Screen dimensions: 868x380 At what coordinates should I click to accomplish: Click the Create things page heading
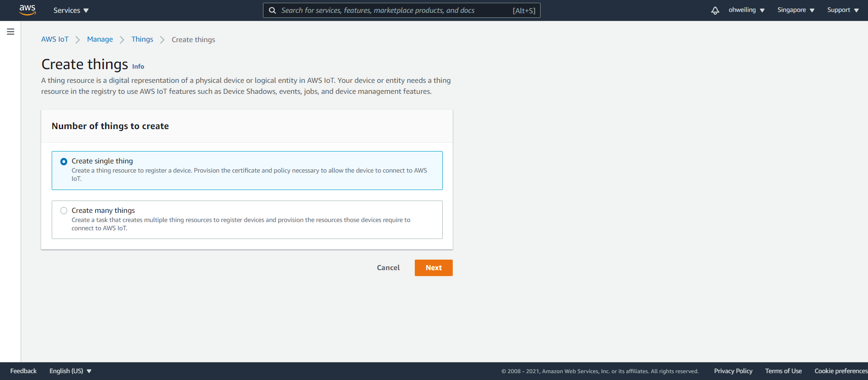(x=85, y=64)
